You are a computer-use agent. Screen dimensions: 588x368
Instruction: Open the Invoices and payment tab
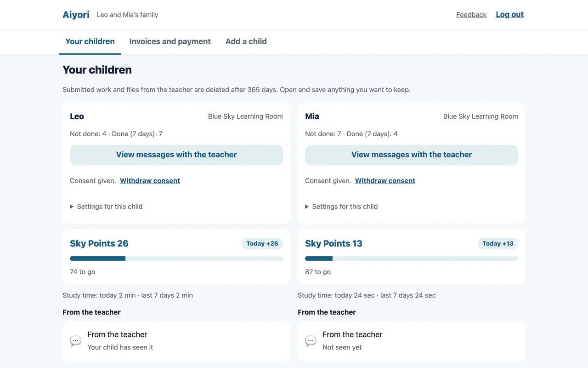[170, 41]
